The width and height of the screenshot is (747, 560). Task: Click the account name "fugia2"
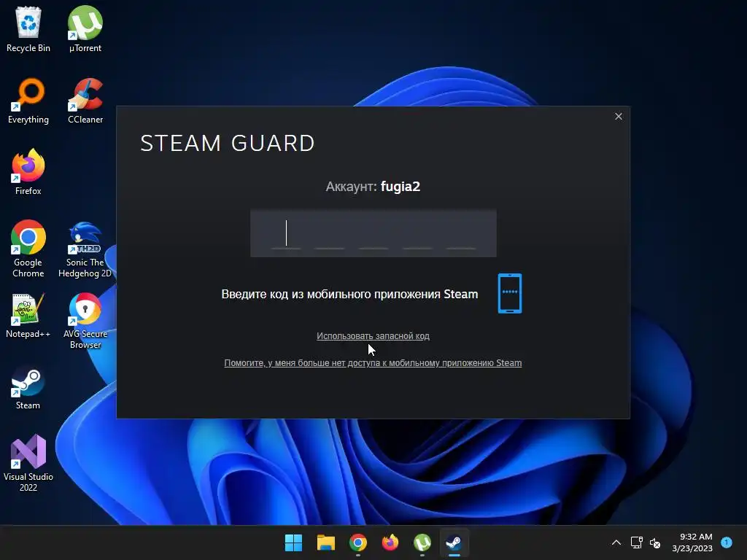coord(400,187)
